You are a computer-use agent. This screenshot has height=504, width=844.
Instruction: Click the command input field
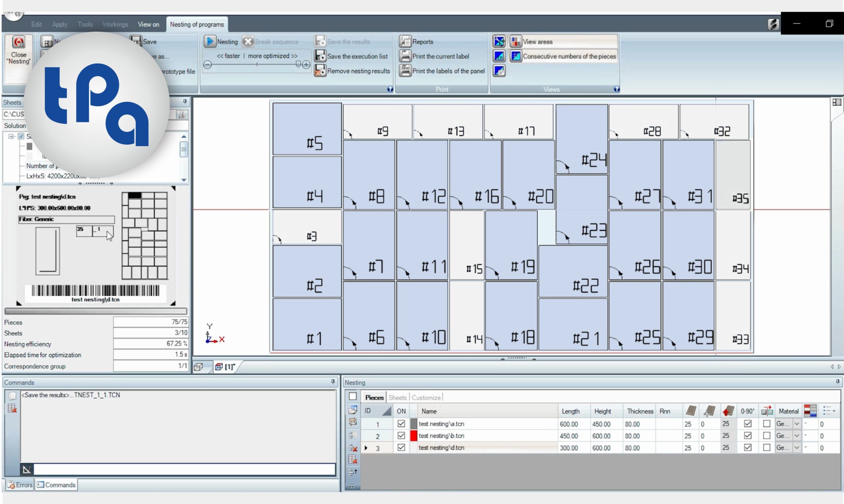tap(184, 469)
